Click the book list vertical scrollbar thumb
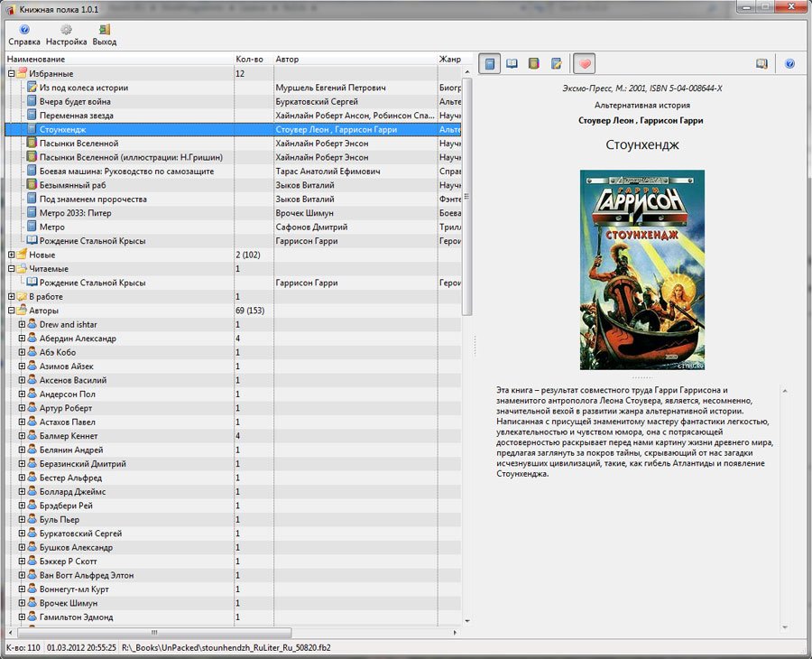The width and height of the screenshot is (812, 659). pos(467,197)
